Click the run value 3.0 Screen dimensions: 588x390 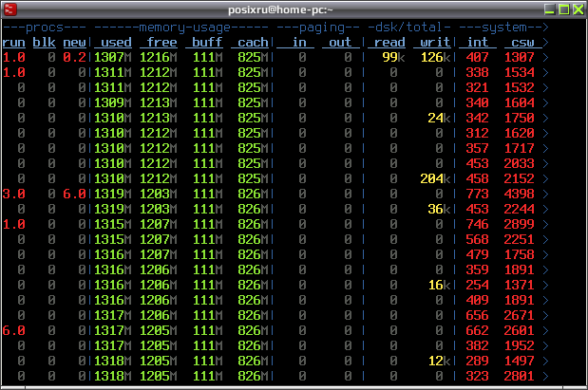[14, 195]
